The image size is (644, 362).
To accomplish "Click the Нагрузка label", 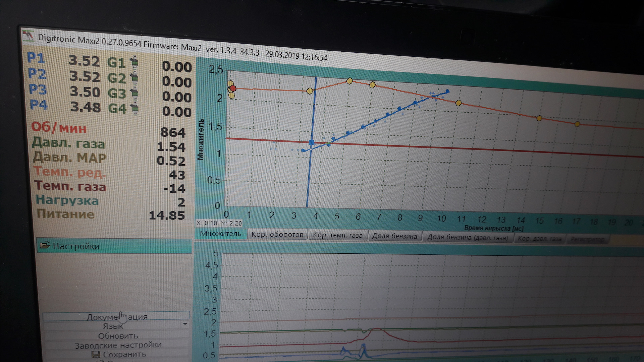I will [67, 200].
